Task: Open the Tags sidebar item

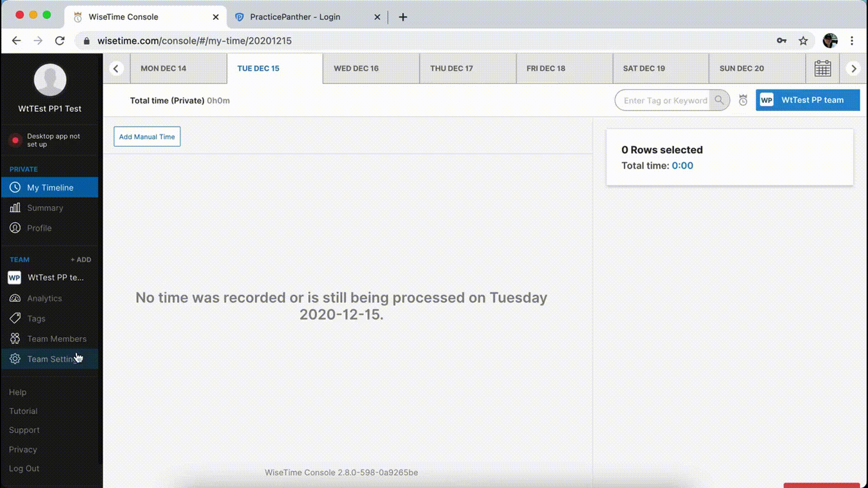Action: pos(49,319)
